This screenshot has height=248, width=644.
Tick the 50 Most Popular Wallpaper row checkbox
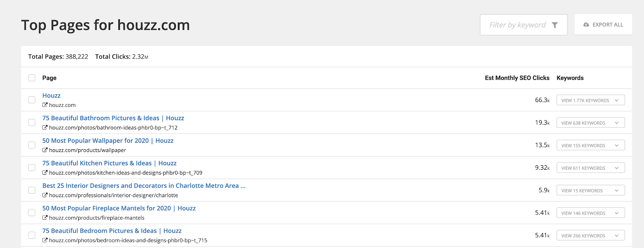(32, 145)
